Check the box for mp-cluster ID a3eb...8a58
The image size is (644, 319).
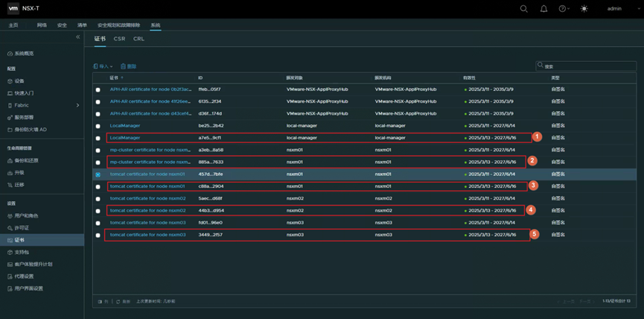98,151
